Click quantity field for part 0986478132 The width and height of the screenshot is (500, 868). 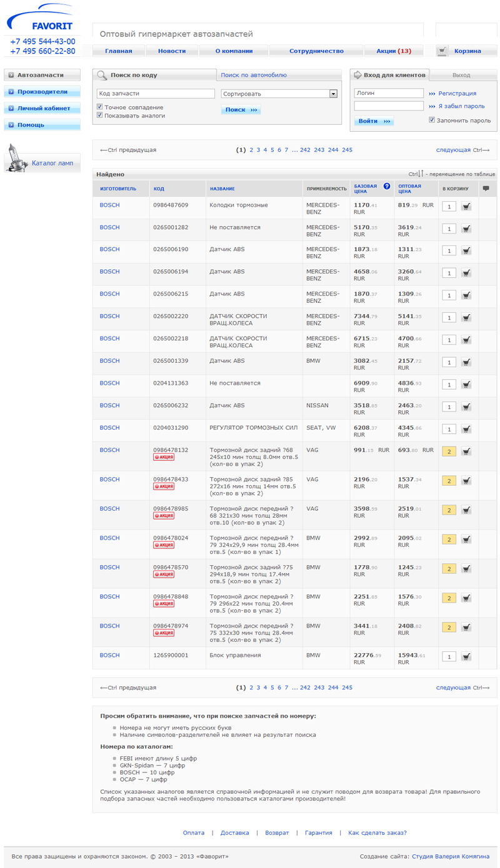click(449, 452)
